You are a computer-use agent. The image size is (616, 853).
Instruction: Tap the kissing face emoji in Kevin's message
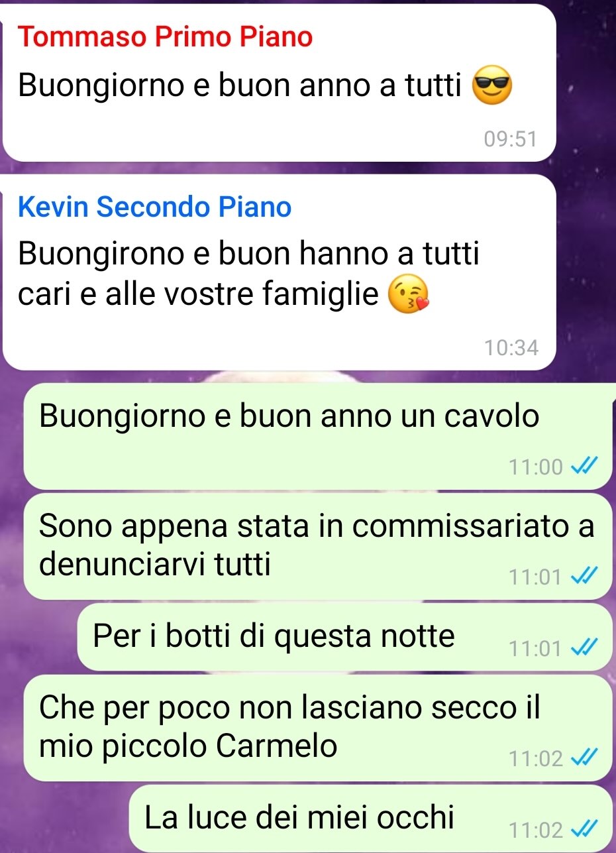click(x=407, y=296)
